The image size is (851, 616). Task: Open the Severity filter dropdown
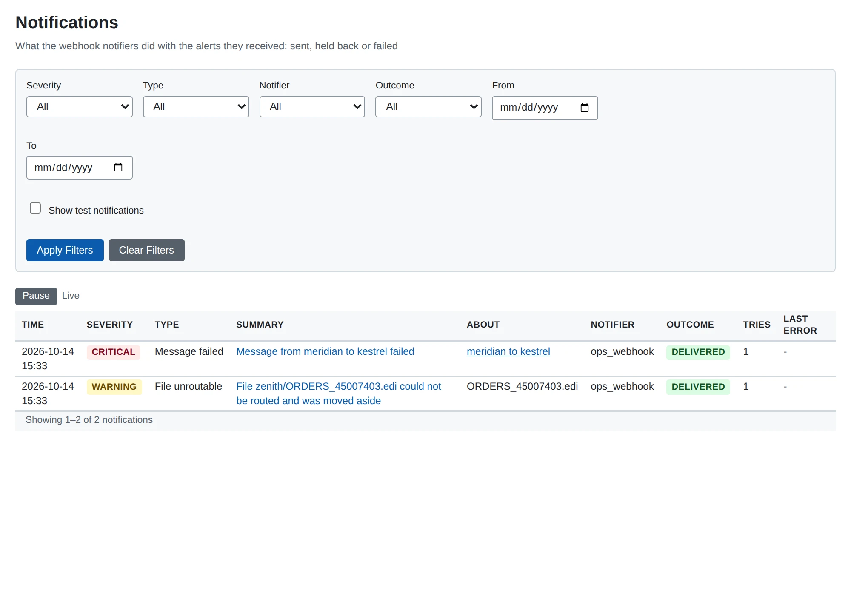coord(80,107)
